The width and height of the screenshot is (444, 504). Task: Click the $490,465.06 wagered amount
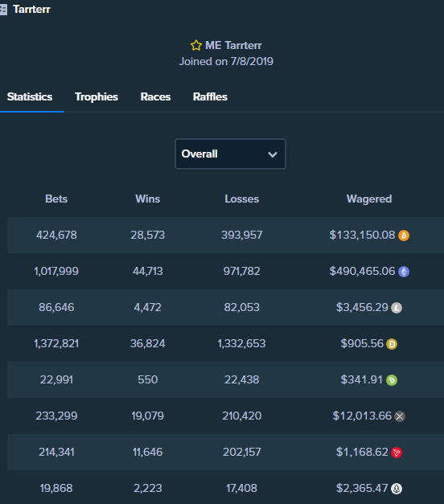(x=362, y=271)
